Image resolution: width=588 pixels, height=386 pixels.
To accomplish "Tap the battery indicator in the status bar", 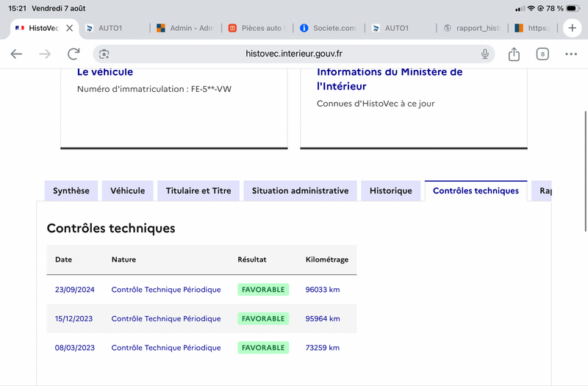I will tap(573, 8).
